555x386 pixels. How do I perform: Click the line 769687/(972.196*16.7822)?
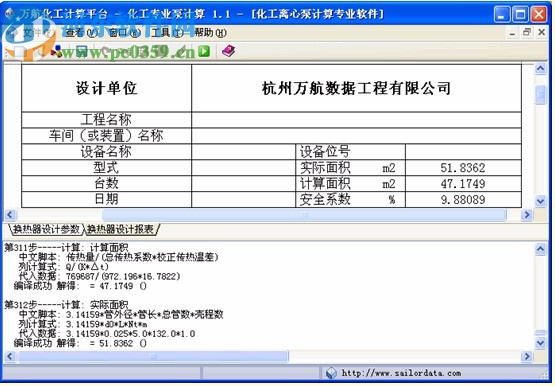point(99,276)
